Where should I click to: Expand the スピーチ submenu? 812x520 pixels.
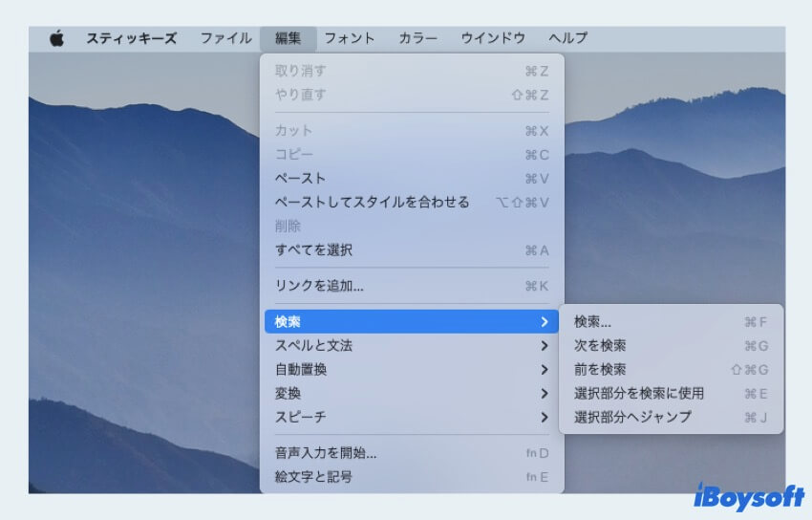coord(300,418)
